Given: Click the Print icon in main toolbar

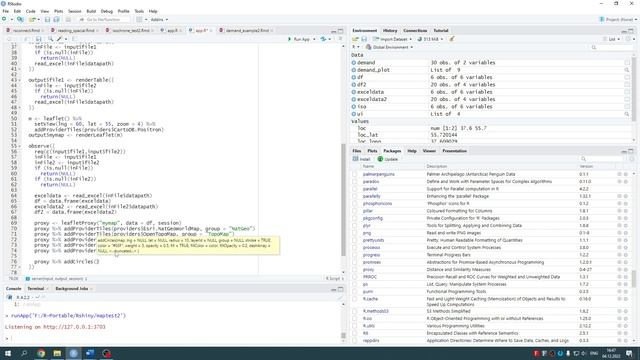Looking at the screenshot, I should (68, 19).
